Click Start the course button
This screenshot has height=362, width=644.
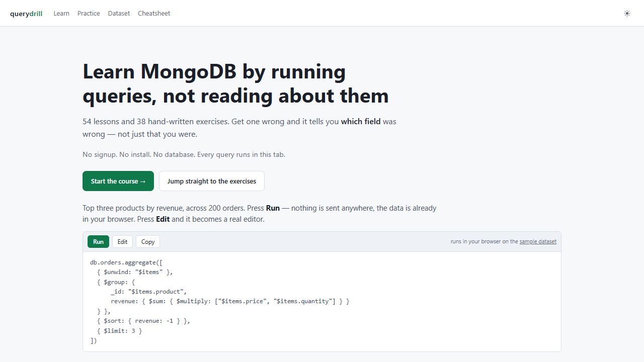[118, 181]
